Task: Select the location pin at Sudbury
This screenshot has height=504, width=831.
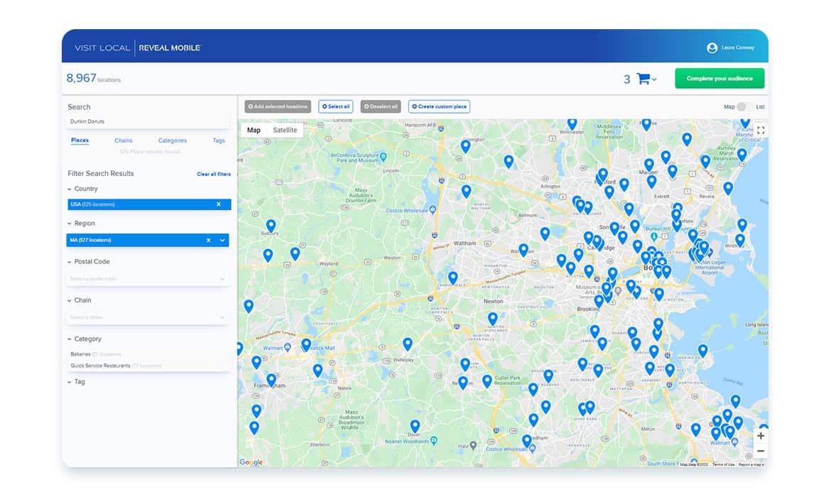Action: point(271,226)
